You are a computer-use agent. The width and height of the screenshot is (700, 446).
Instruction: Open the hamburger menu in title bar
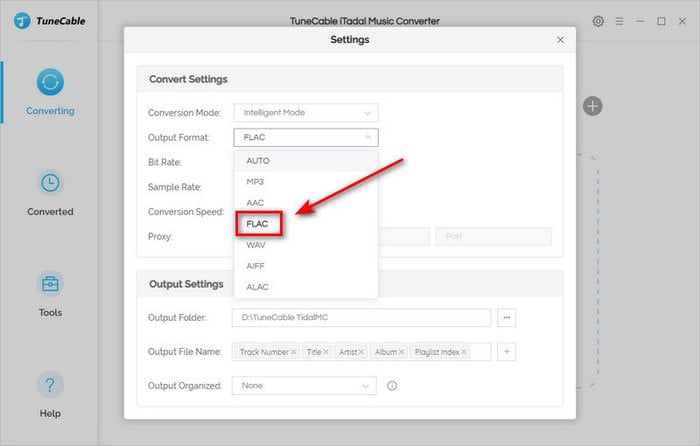(x=619, y=21)
